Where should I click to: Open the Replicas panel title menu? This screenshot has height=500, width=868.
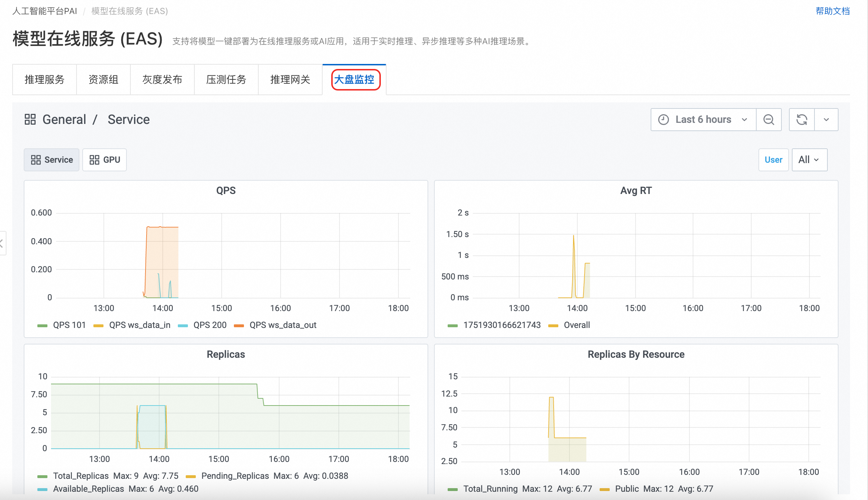[x=226, y=354]
